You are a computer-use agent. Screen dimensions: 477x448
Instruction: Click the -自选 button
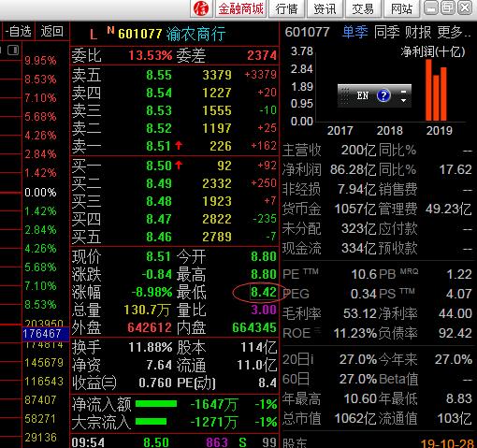click(x=19, y=31)
